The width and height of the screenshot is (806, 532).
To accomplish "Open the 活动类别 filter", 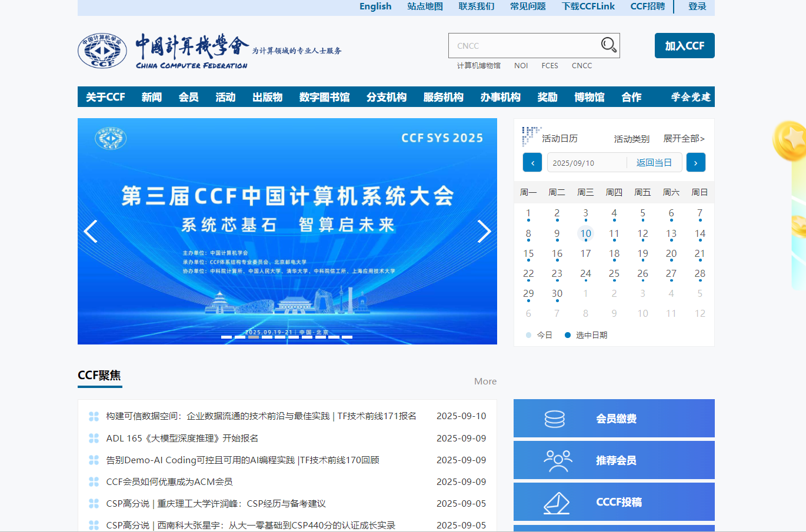I will 631,139.
